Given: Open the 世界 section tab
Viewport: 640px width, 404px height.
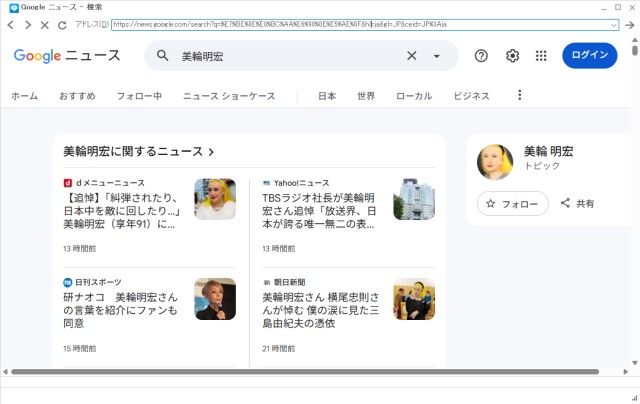Looking at the screenshot, I should click(x=366, y=96).
